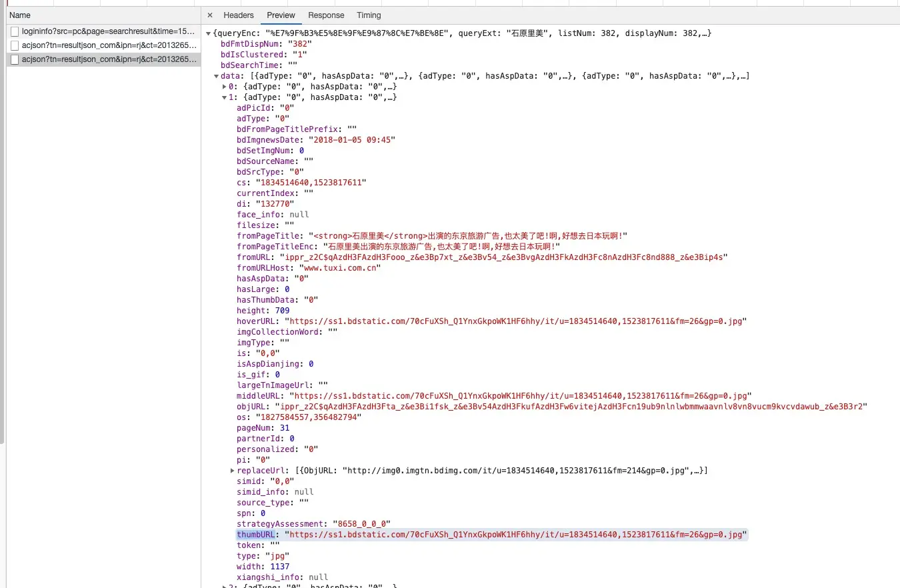Select the source_type property row

[273, 503]
